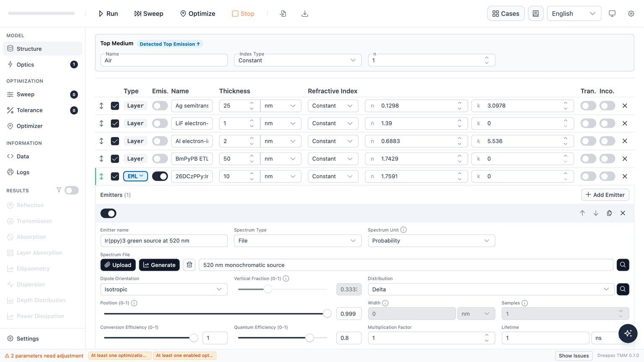This screenshot has width=644, height=362.
Task: Remove the BmPyPB ETL layer row
Action: (625, 159)
